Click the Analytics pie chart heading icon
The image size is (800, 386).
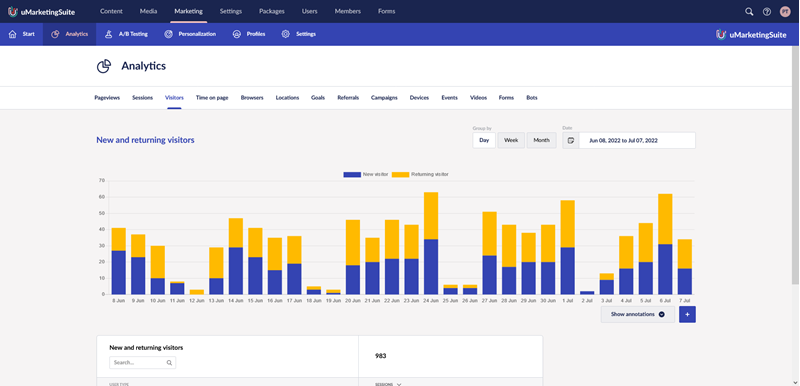tap(104, 66)
